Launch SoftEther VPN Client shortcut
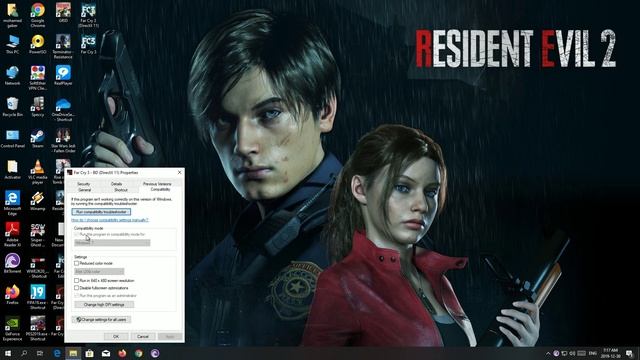Viewport: 640px width, 360px height. [x=38, y=78]
